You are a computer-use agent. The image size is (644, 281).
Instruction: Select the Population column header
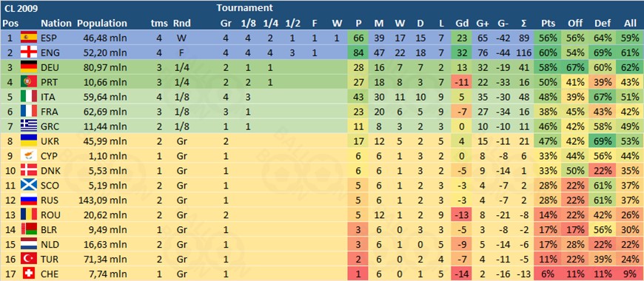tap(102, 24)
